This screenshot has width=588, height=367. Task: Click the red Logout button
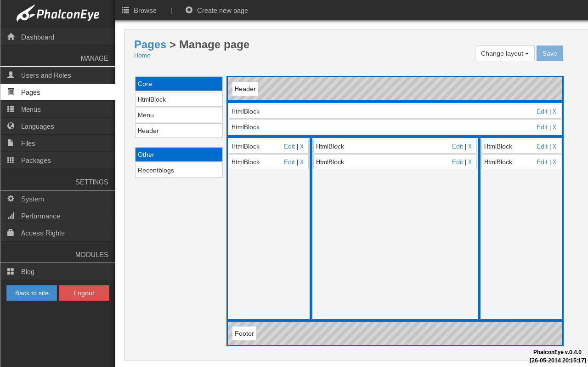[84, 293]
